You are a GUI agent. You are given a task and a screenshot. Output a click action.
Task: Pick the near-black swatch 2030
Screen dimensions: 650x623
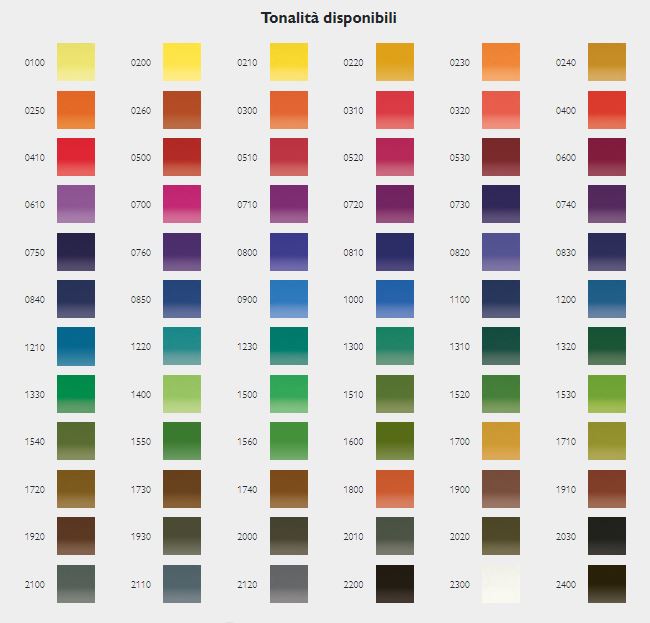point(607,536)
